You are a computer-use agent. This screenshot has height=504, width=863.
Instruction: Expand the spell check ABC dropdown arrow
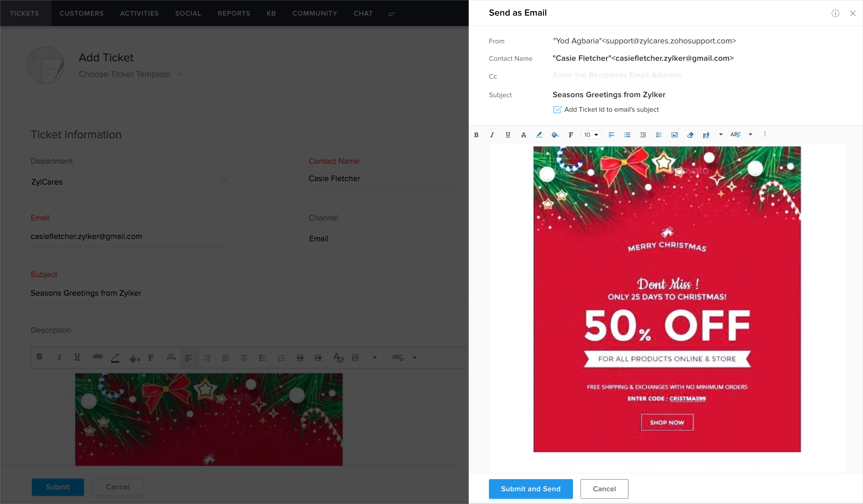coord(750,135)
